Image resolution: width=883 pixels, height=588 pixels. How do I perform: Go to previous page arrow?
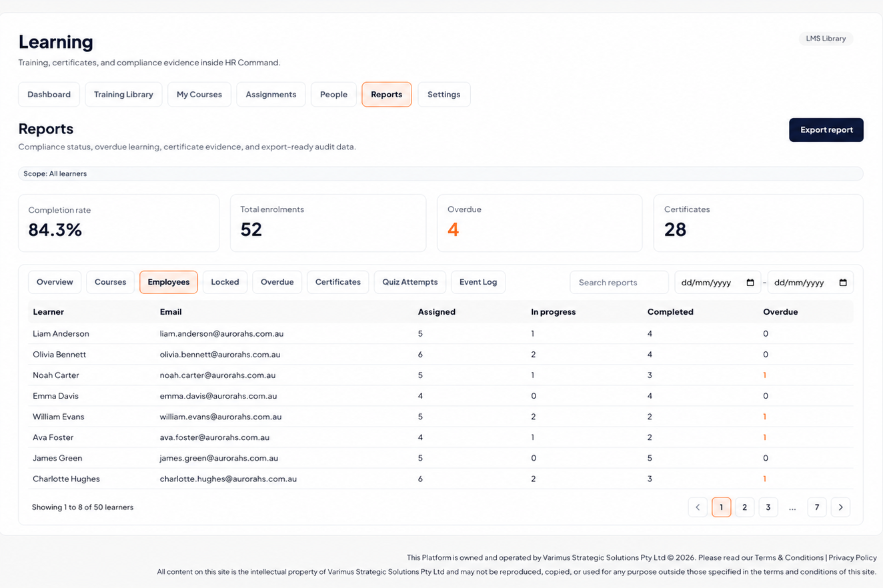coord(698,507)
